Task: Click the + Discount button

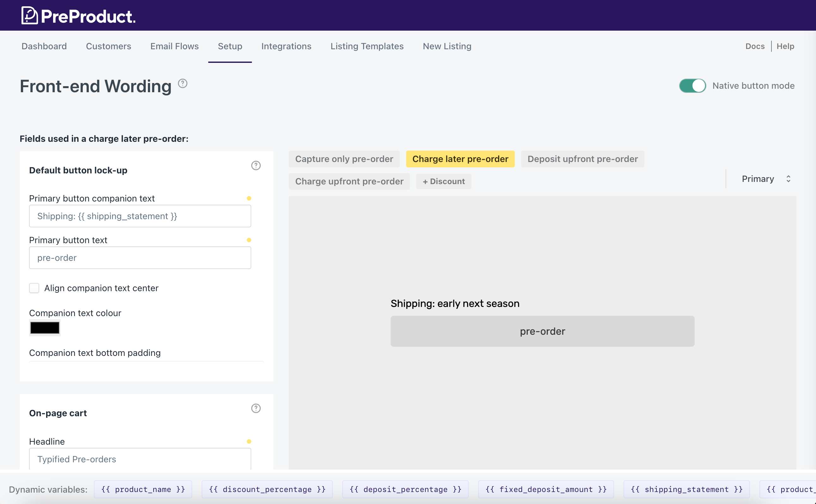Action: click(x=443, y=181)
